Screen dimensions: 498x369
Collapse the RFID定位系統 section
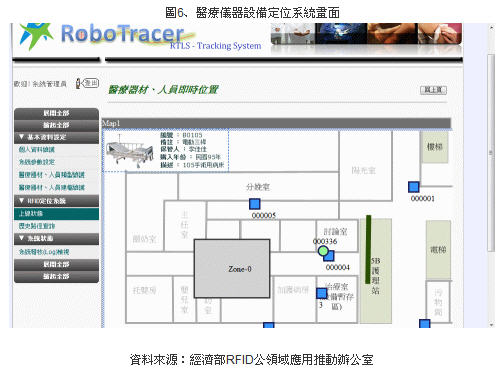pos(56,201)
